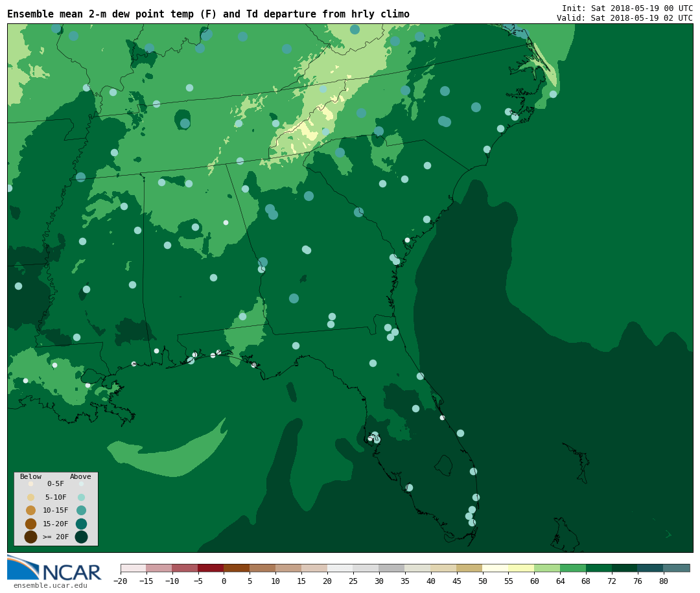Pick the dark red -5 to 0 colorbar swatch
700x593 pixels.
tap(211, 568)
